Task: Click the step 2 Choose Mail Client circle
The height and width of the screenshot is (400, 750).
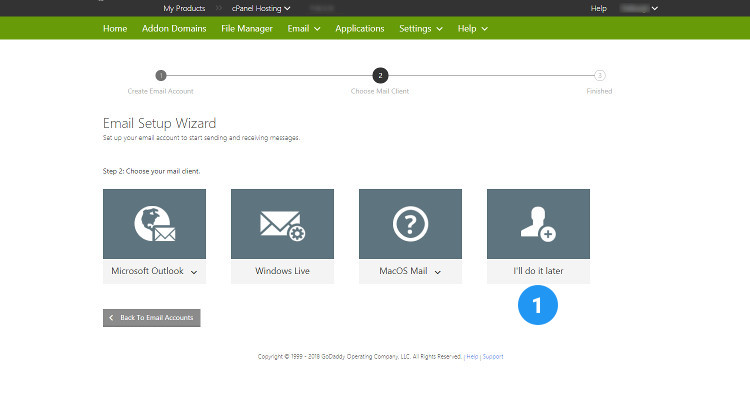Action: (x=379, y=75)
